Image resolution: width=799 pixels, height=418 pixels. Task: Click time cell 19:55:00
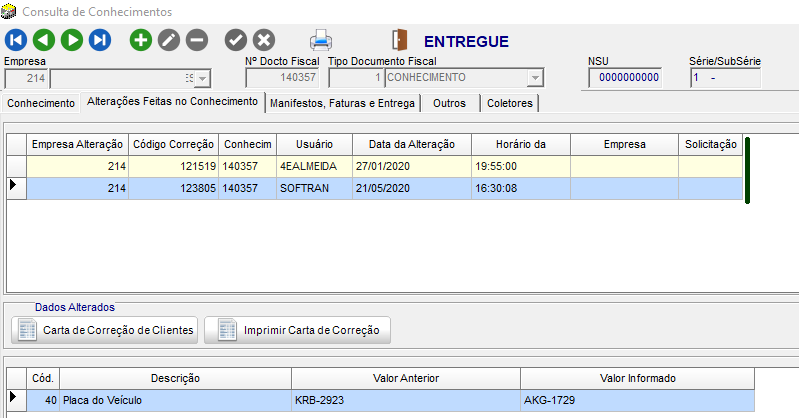(521, 166)
